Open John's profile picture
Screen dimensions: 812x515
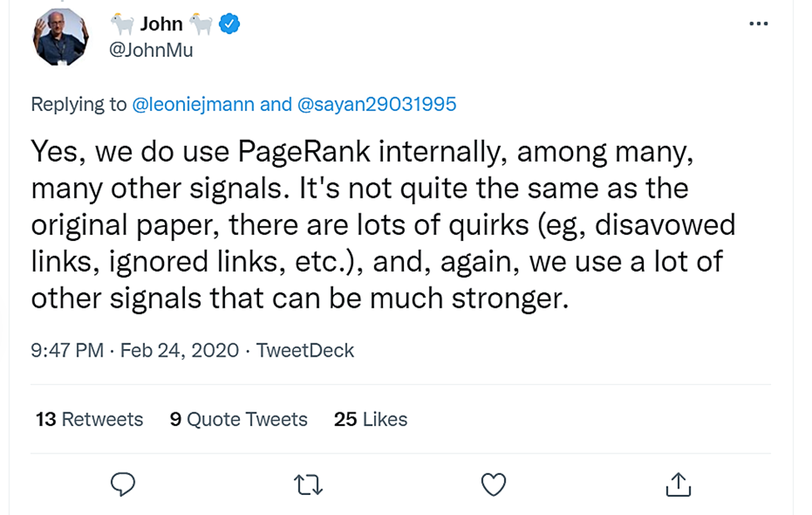[60, 38]
